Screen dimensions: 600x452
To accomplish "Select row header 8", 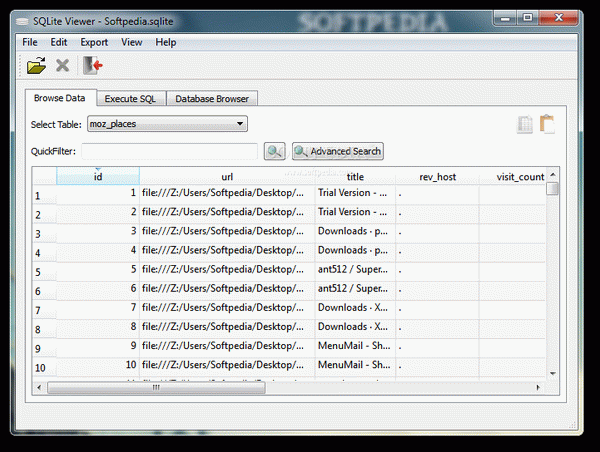I will tap(44, 329).
